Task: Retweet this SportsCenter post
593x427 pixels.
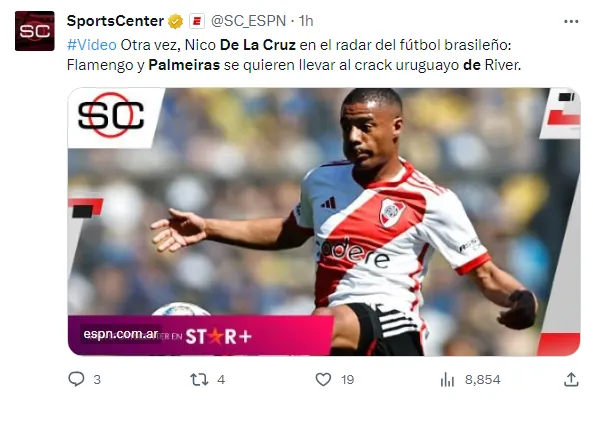Action: (x=199, y=379)
